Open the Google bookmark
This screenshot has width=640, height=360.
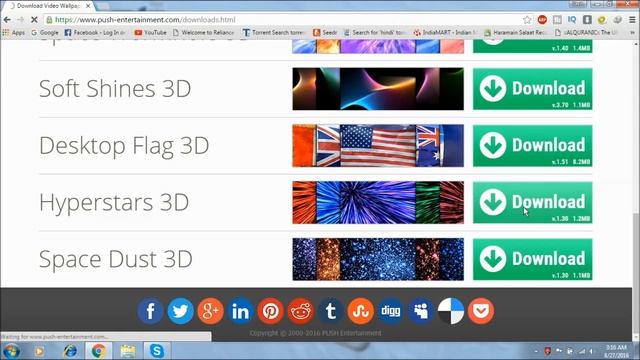(x=45, y=32)
